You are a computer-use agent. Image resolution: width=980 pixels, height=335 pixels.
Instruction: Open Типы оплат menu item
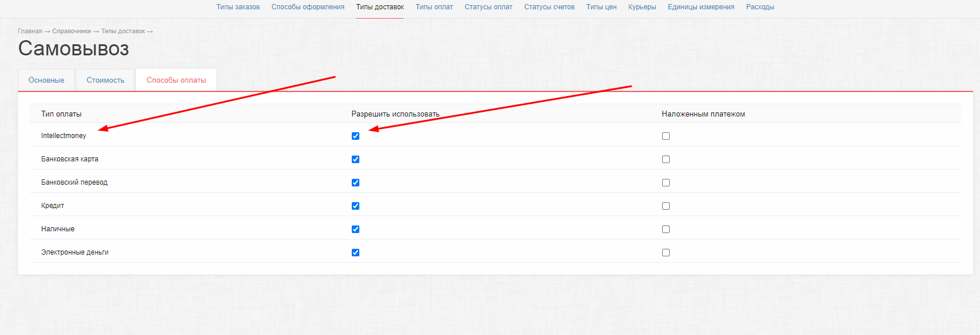434,7
